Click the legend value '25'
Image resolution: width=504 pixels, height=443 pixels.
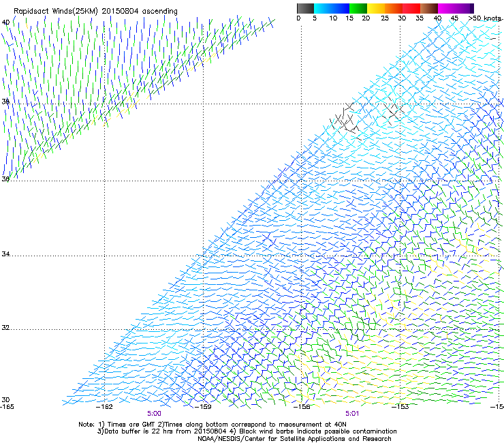click(385, 18)
